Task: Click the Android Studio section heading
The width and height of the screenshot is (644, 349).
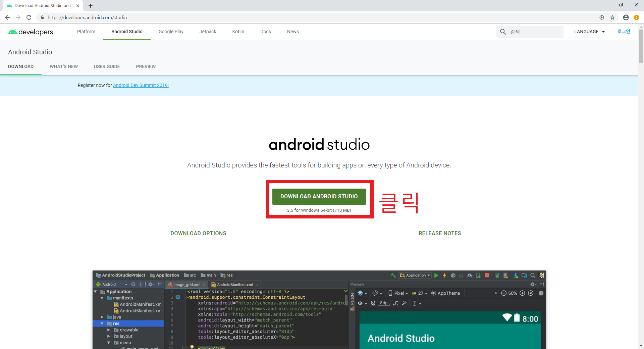Action: (30, 52)
